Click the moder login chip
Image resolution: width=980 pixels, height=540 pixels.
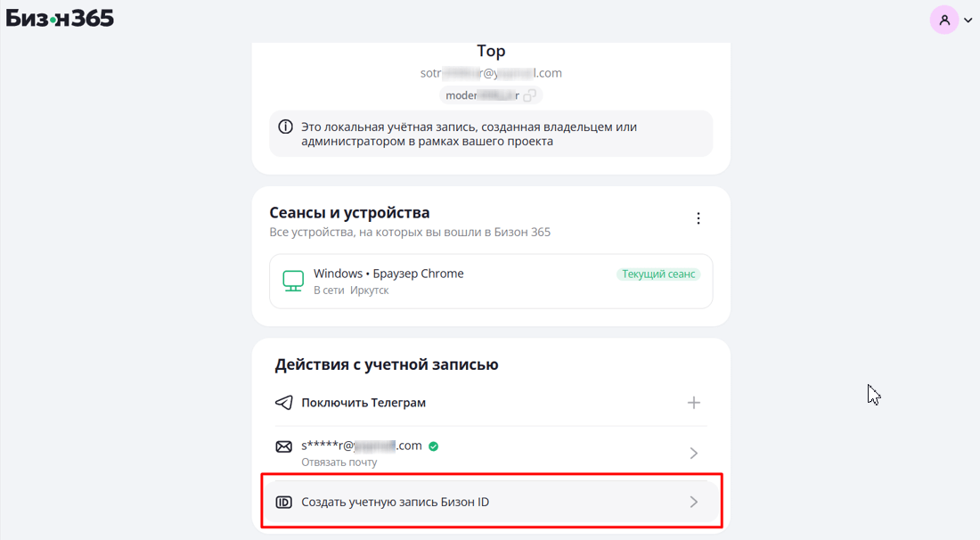(x=481, y=95)
